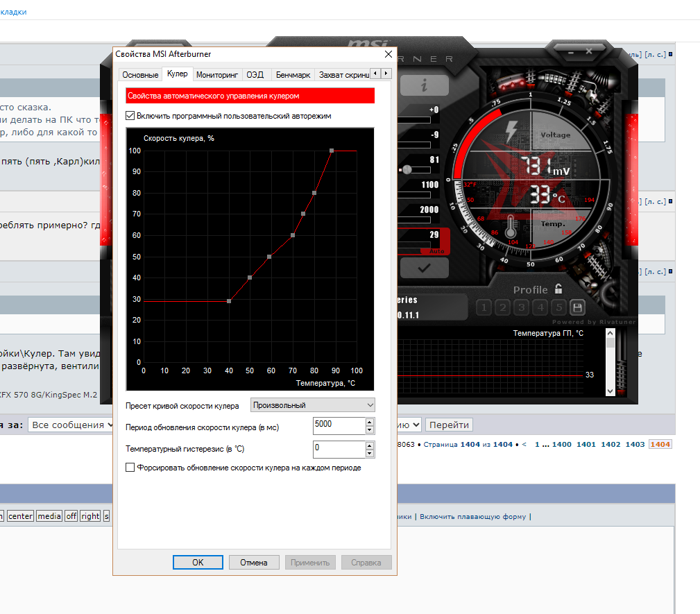Click the temperature hysteresis input field

339,449
